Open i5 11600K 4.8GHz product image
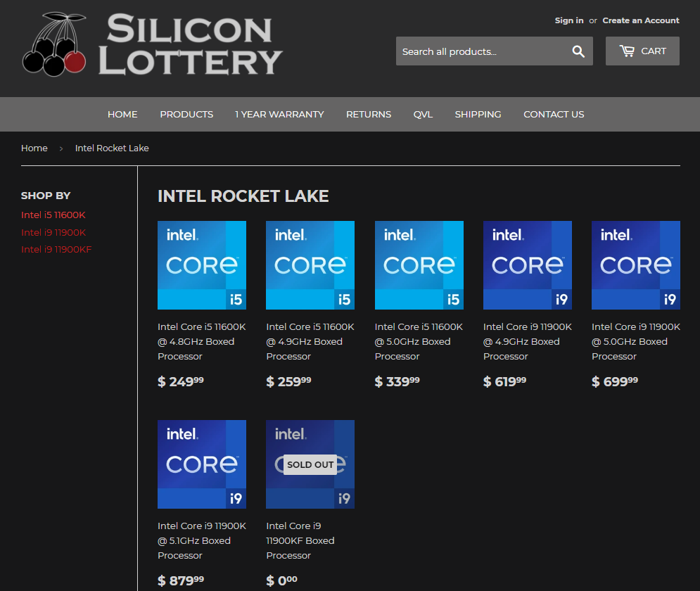700x591 pixels. pyautogui.click(x=202, y=265)
